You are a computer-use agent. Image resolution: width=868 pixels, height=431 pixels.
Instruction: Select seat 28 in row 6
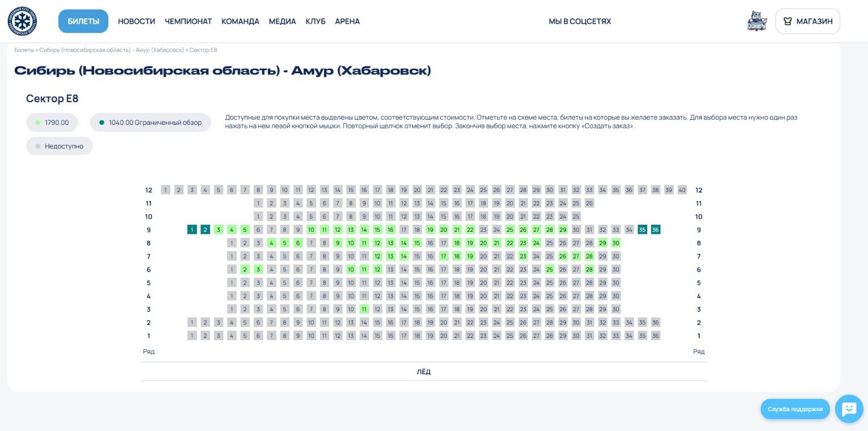coord(589,270)
